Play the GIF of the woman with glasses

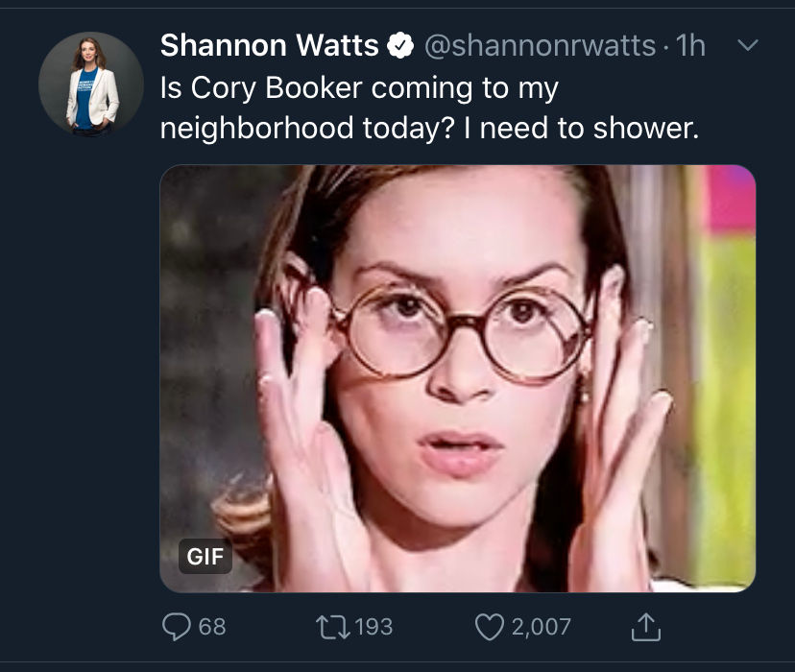coord(457,378)
